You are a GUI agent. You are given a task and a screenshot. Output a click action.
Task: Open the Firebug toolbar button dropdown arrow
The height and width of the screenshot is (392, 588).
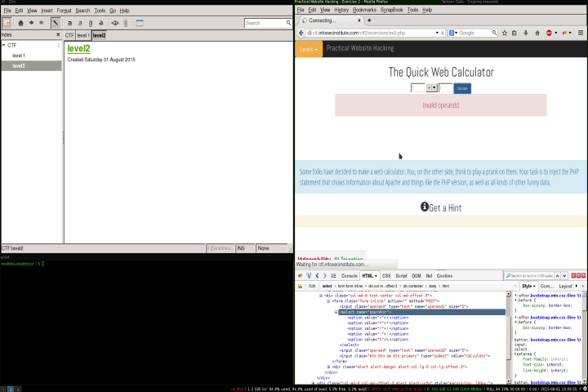pyautogui.click(x=570, y=33)
